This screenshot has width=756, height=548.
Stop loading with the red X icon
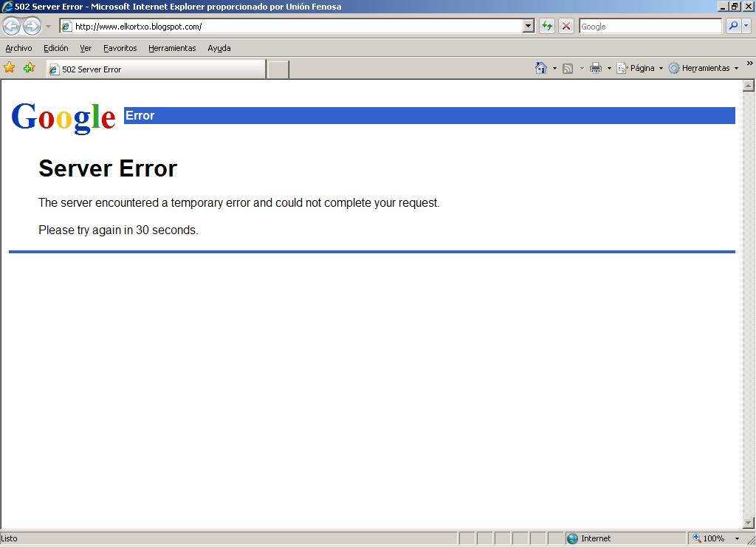(566, 26)
